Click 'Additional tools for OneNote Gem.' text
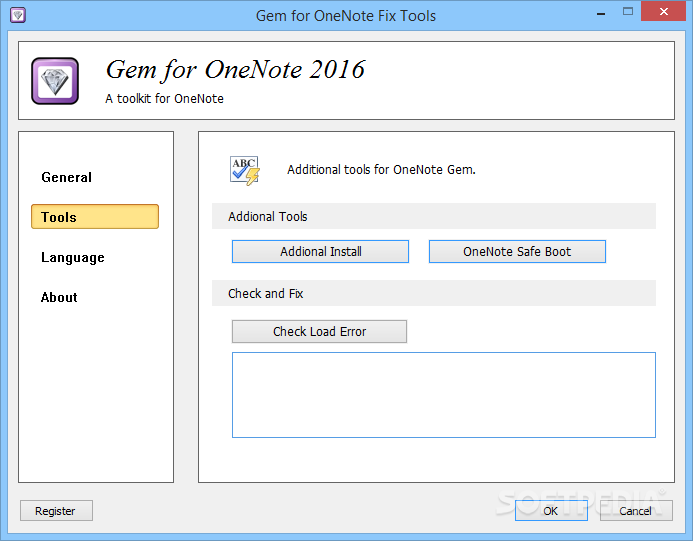Screen dimensions: 693x541 [381, 170]
